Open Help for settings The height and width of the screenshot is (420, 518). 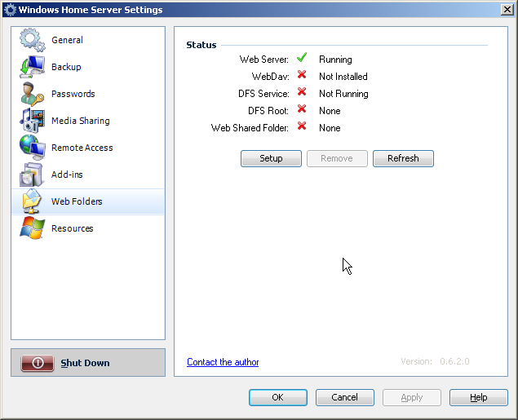pos(478,397)
